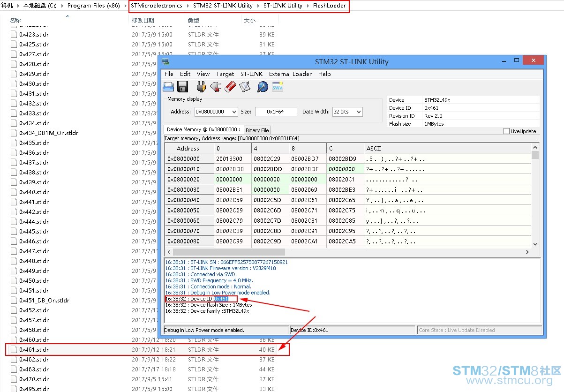Click the Revision ID value 'Rev 2.0'
The image size is (564, 392).
click(x=433, y=116)
